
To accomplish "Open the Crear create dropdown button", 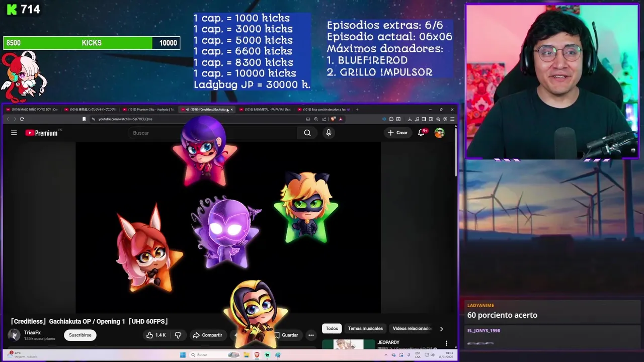I will coord(397,133).
